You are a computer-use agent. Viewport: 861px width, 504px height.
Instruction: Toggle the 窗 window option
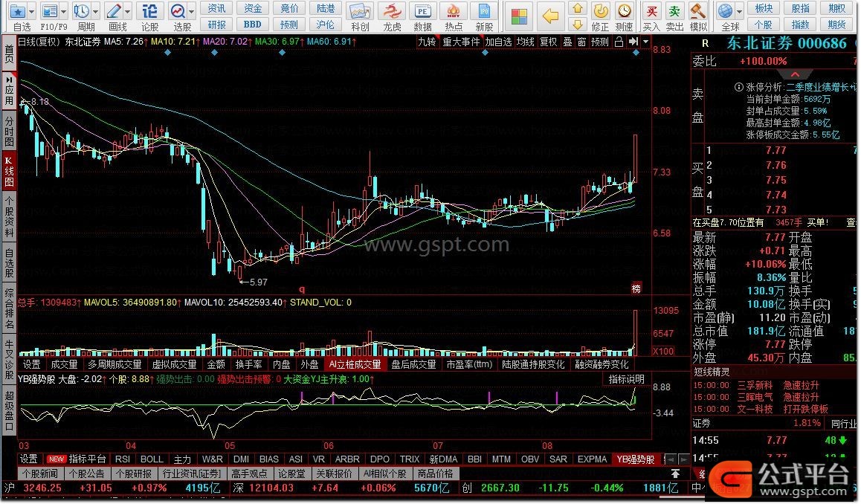[x=582, y=42]
